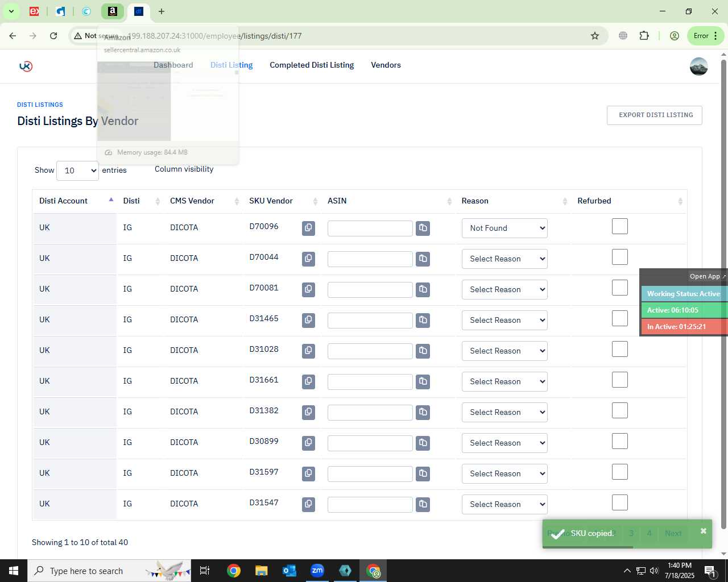Tick the Refurbed checkbox for D31465
Screen dimensions: 728x582
click(x=620, y=318)
